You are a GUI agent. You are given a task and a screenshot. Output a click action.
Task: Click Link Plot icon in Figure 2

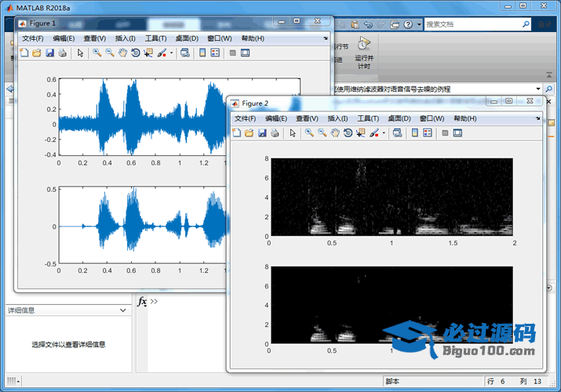pyautogui.click(x=398, y=133)
